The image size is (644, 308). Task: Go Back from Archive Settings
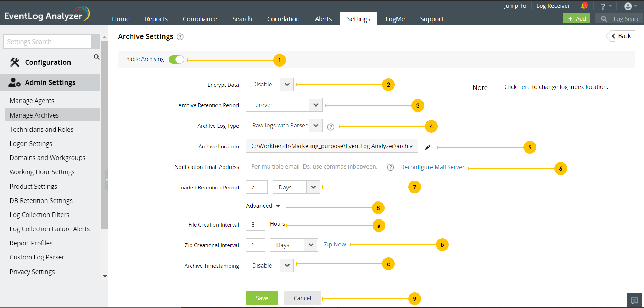point(621,36)
